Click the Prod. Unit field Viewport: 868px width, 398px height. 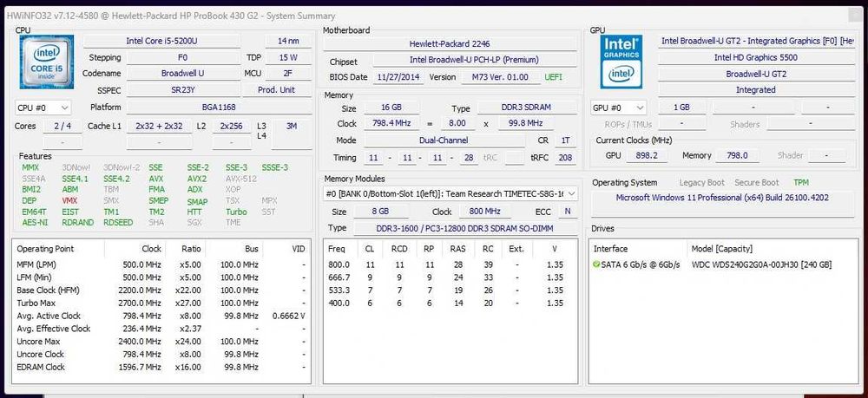(276, 89)
